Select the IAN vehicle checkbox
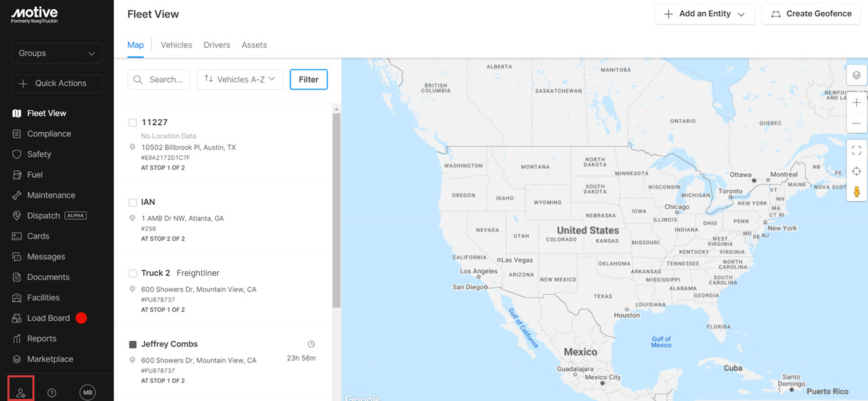The width and height of the screenshot is (868, 401). coord(132,202)
